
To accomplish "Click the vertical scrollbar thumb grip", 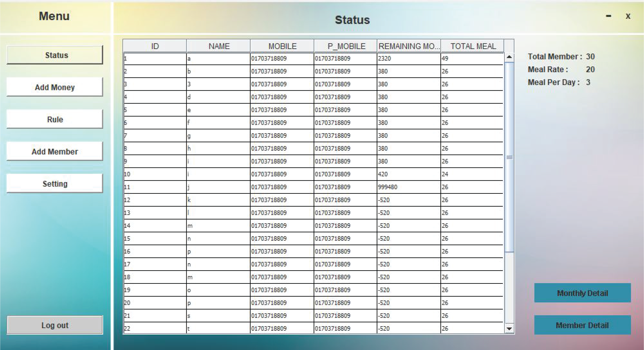I will coord(509,157).
